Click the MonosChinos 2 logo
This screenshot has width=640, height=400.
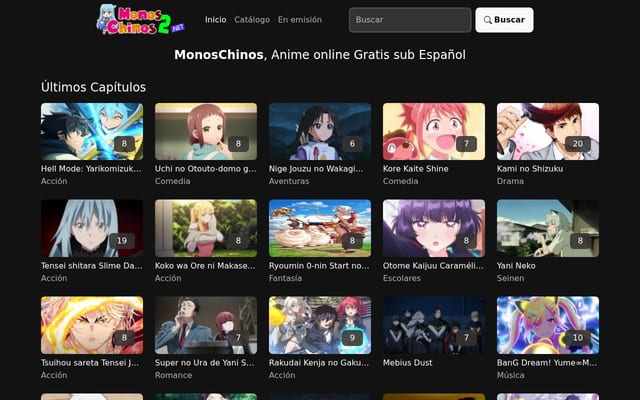(x=140, y=20)
